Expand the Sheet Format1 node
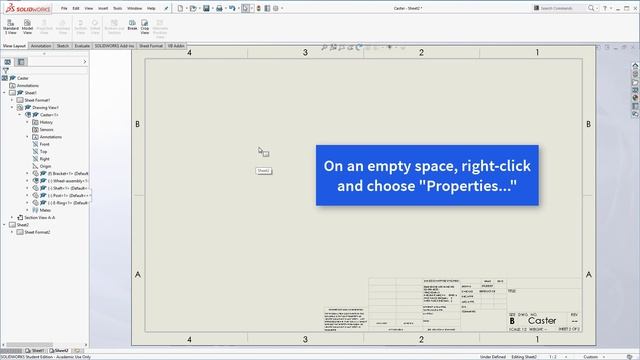The width and height of the screenshot is (640, 360). tap(12, 100)
